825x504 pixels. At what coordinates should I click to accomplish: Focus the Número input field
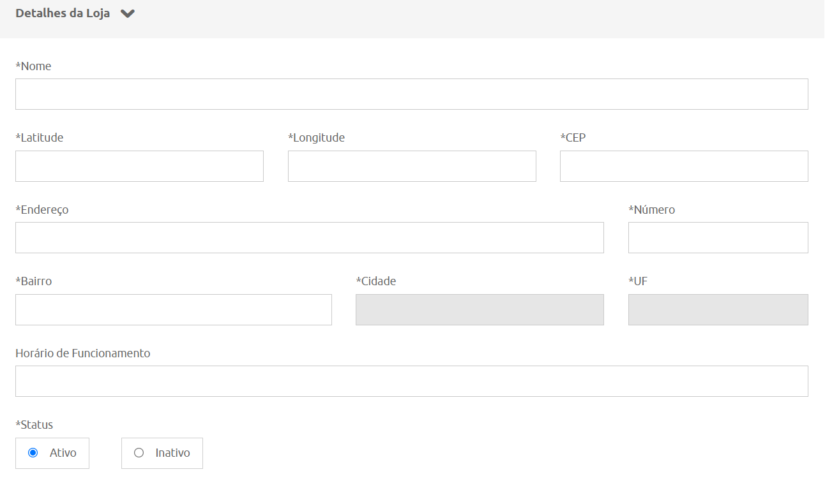click(718, 238)
